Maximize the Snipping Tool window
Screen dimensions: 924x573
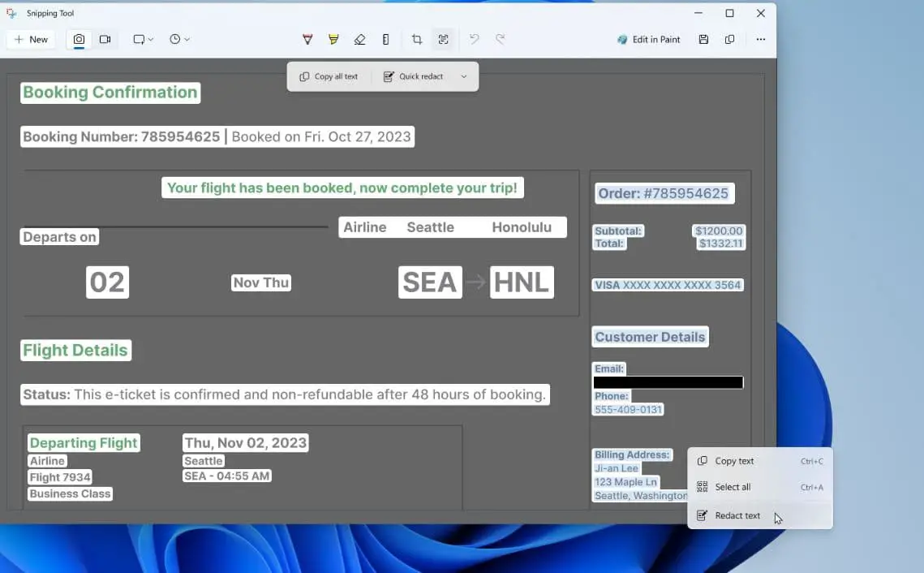(729, 13)
